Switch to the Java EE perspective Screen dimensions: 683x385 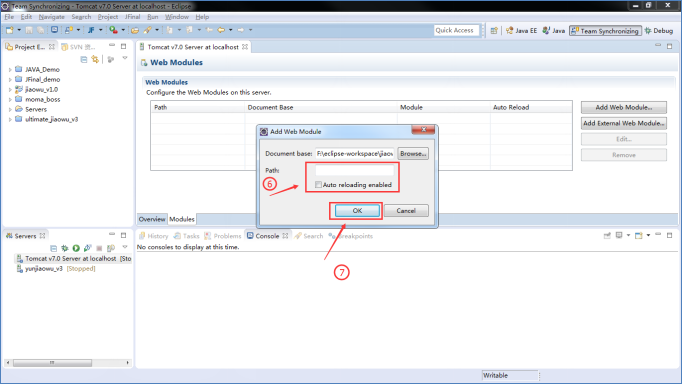[x=521, y=30]
